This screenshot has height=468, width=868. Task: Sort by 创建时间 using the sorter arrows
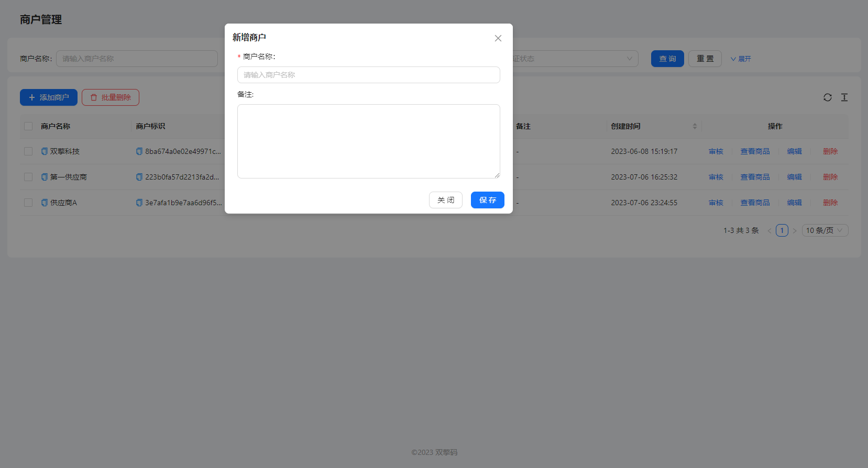coord(695,126)
